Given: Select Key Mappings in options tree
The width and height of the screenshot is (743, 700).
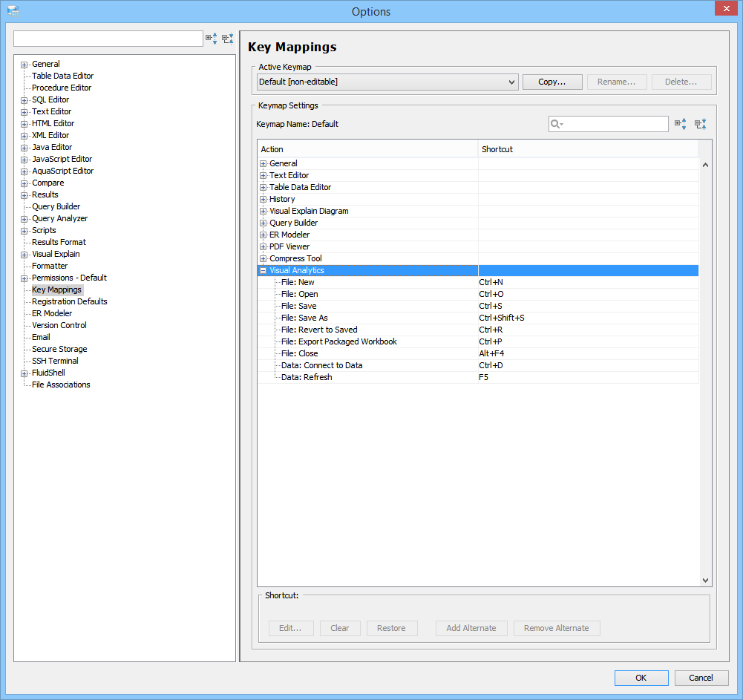Looking at the screenshot, I should [57, 290].
